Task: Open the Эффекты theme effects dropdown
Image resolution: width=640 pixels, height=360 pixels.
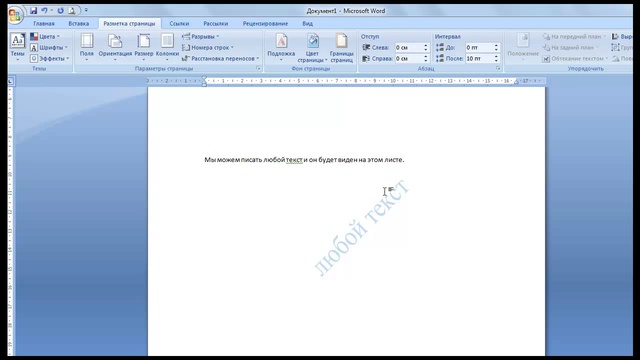Action: [x=49, y=59]
